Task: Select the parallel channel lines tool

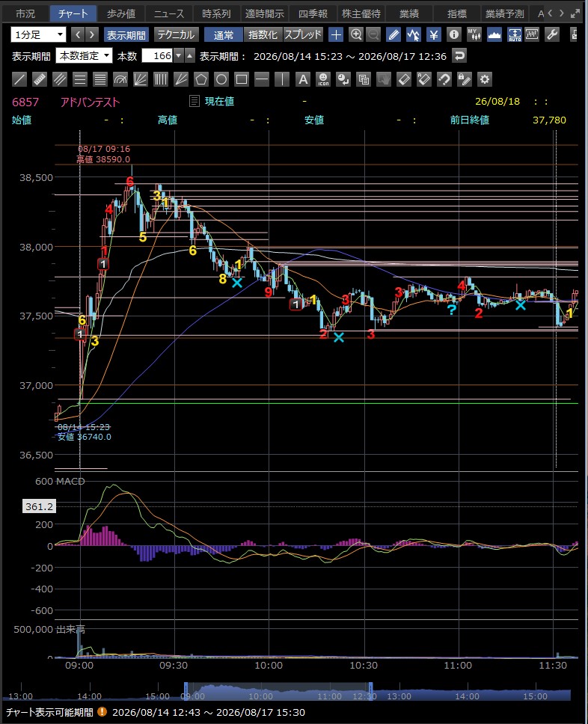Action: pos(60,79)
